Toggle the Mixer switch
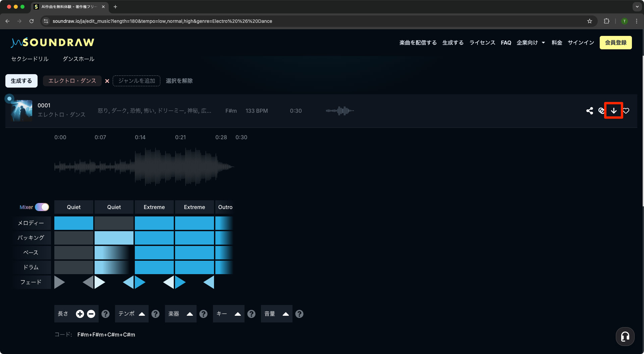 [x=42, y=207]
